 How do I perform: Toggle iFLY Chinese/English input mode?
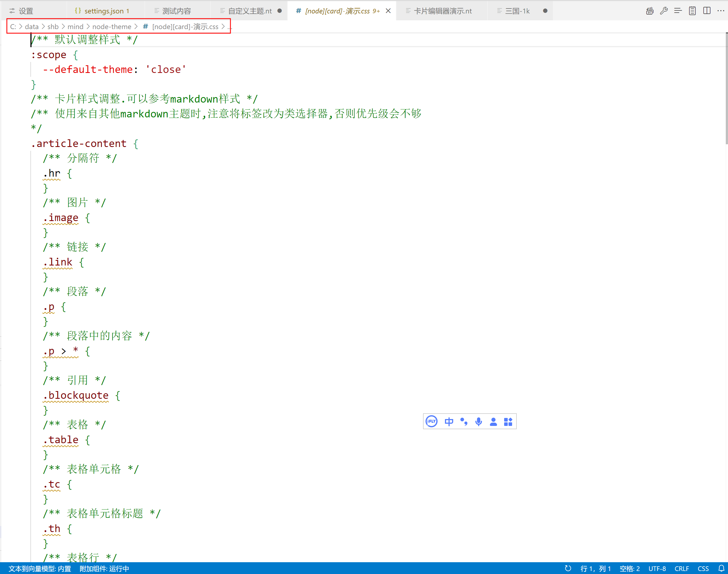click(449, 422)
